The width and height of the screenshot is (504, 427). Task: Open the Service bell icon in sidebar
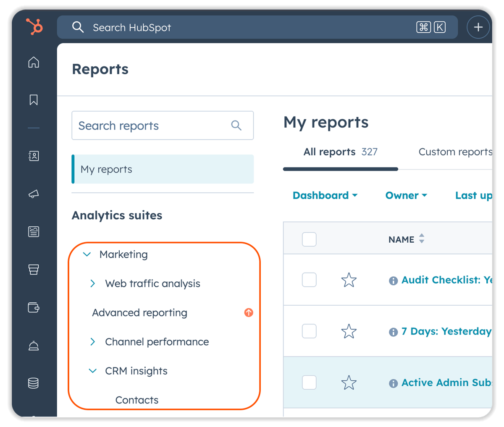(x=34, y=346)
